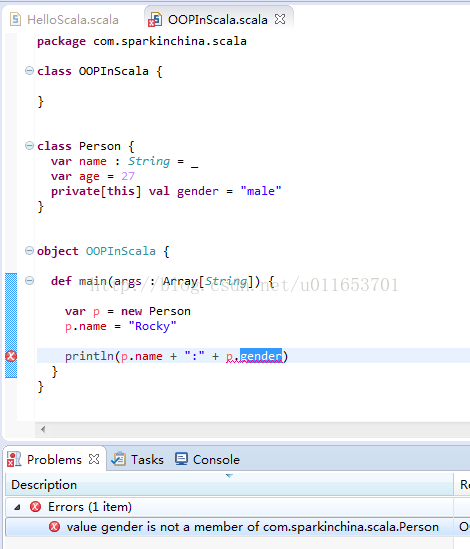
Task: Click the Console monitor icon
Action: coord(181,459)
